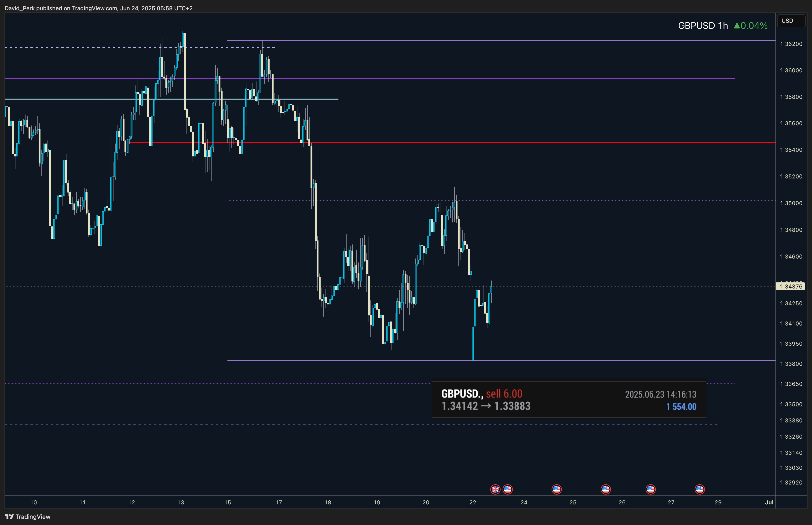Image resolution: width=812 pixels, height=525 pixels.
Task: Click the 1.33030 price axis label
Action: coord(791,468)
